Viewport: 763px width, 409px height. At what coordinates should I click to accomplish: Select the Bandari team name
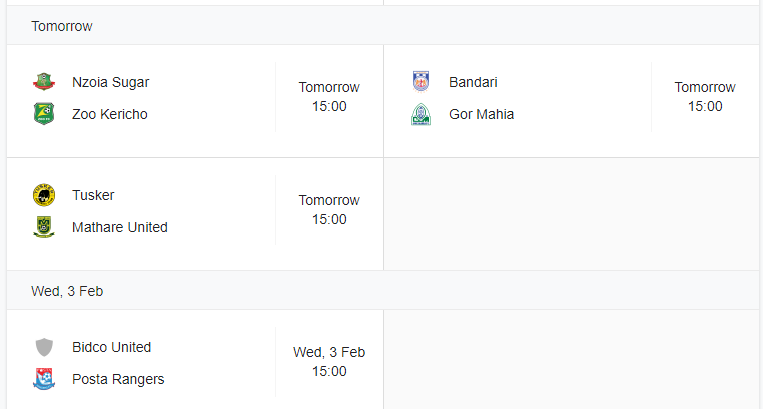473,82
